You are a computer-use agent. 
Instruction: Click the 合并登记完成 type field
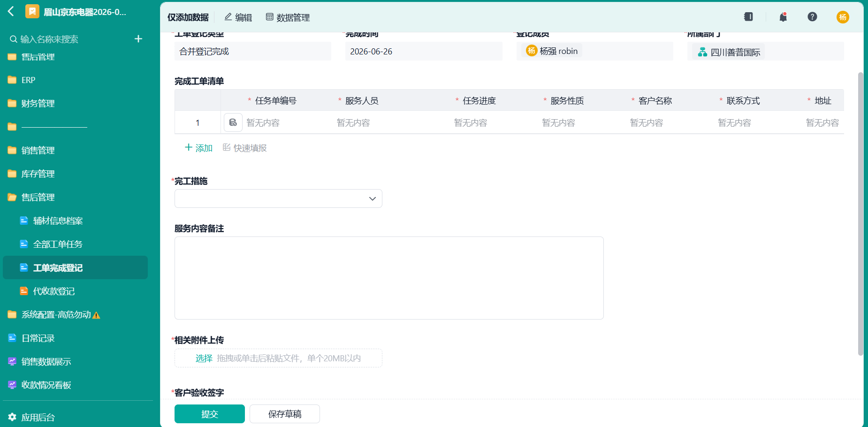253,51
